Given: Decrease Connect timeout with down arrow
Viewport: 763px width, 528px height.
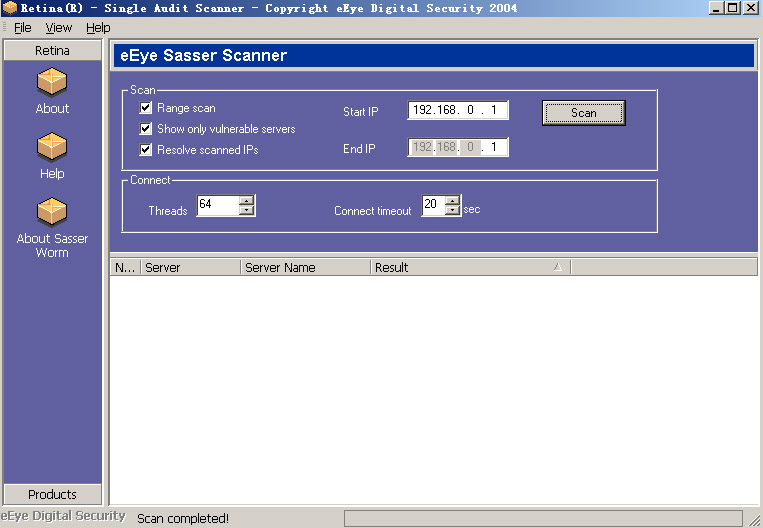Looking at the screenshot, I should [453, 210].
